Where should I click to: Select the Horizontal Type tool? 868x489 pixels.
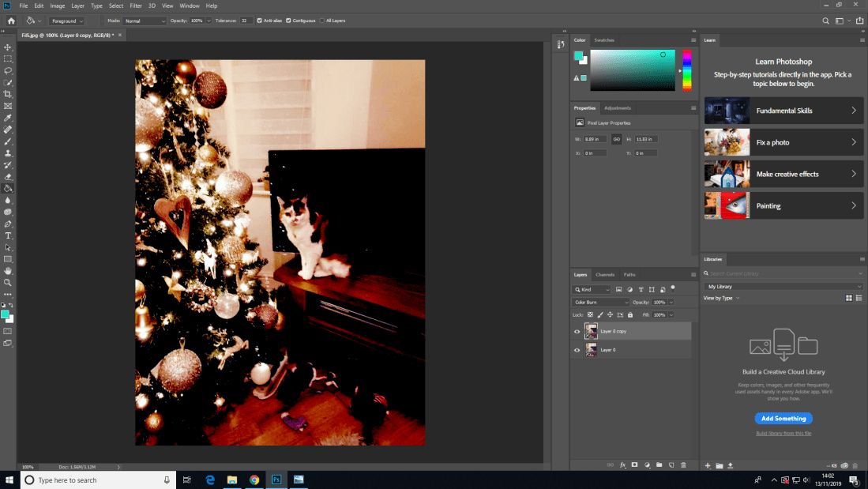8,235
